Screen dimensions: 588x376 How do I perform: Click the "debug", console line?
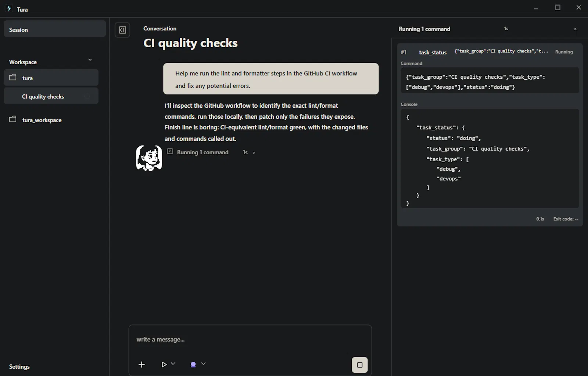448,169
